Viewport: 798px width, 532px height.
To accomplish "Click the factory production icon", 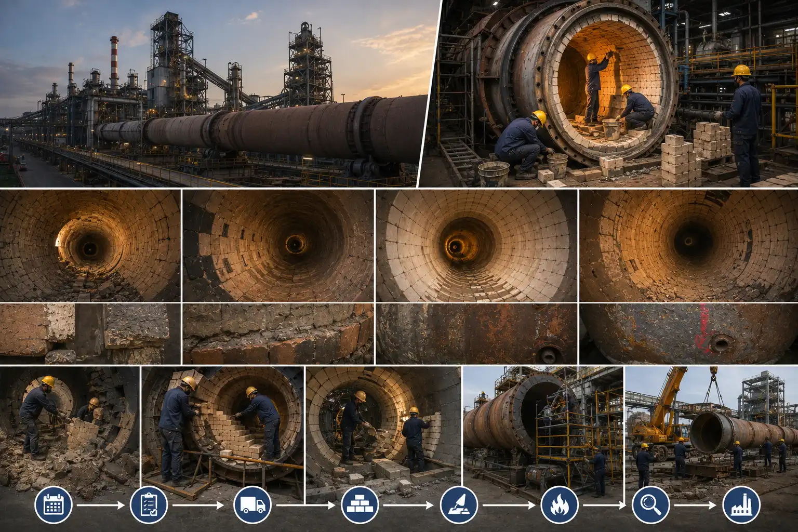I will [x=741, y=505].
